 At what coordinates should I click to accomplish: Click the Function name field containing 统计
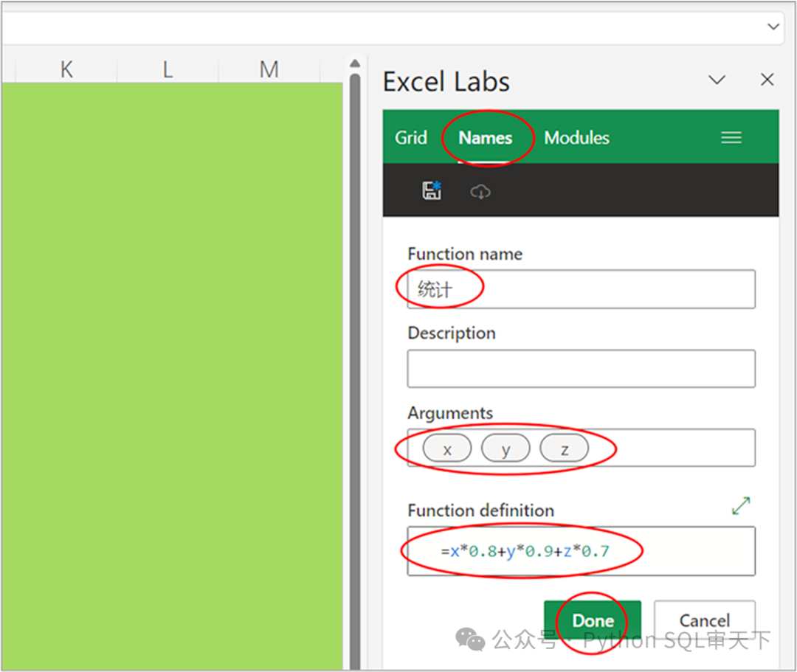581,289
